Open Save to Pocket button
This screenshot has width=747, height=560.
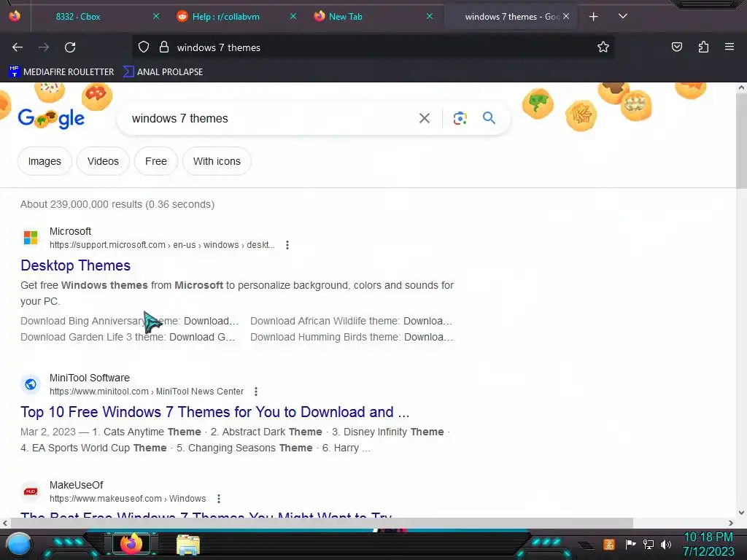tap(676, 47)
